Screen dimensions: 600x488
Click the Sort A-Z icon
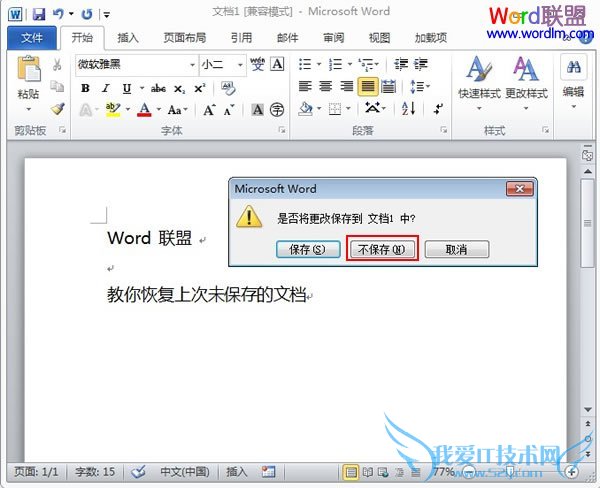tap(408, 109)
